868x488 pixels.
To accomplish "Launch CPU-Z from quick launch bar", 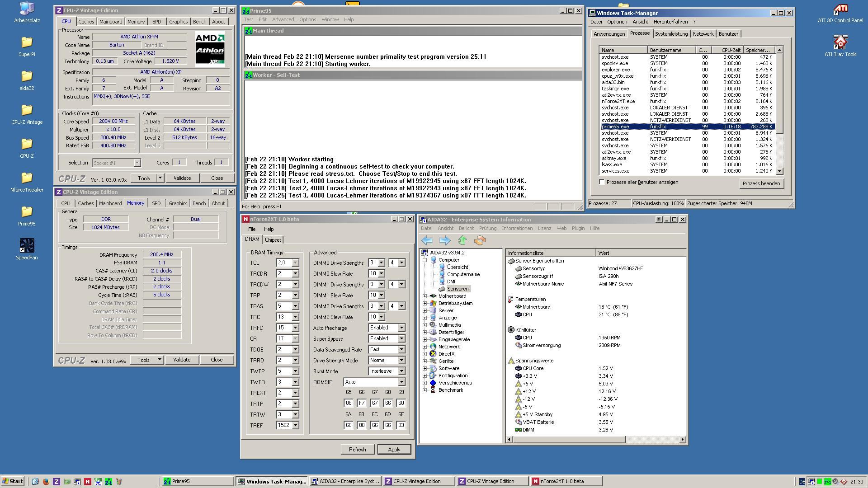I will [x=57, y=481].
